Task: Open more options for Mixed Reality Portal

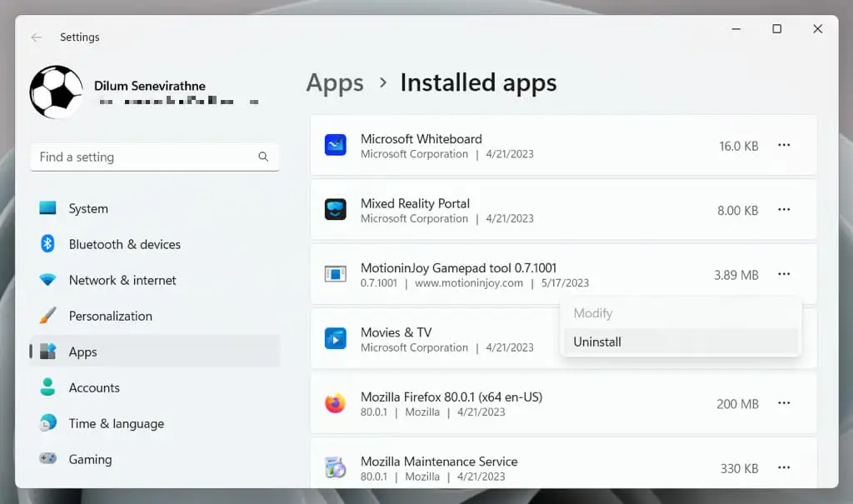Action: pyautogui.click(x=784, y=210)
